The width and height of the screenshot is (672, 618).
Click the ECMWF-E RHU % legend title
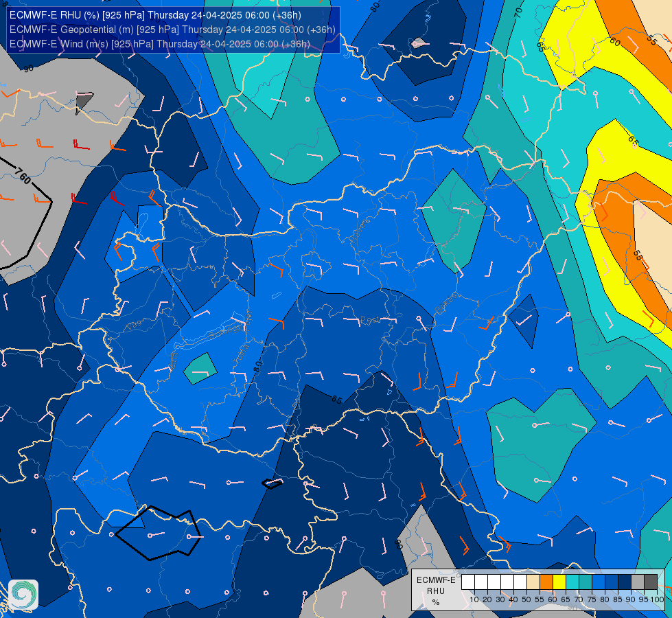pyautogui.click(x=436, y=591)
